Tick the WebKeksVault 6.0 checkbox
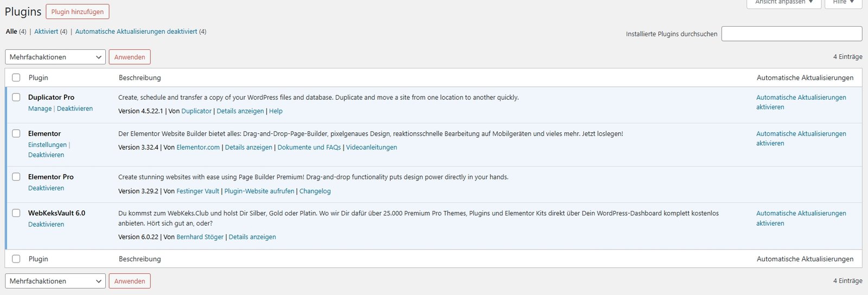 [x=16, y=213]
